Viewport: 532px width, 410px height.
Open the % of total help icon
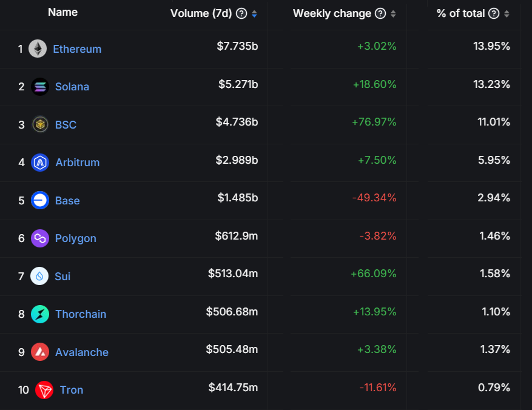coord(494,14)
